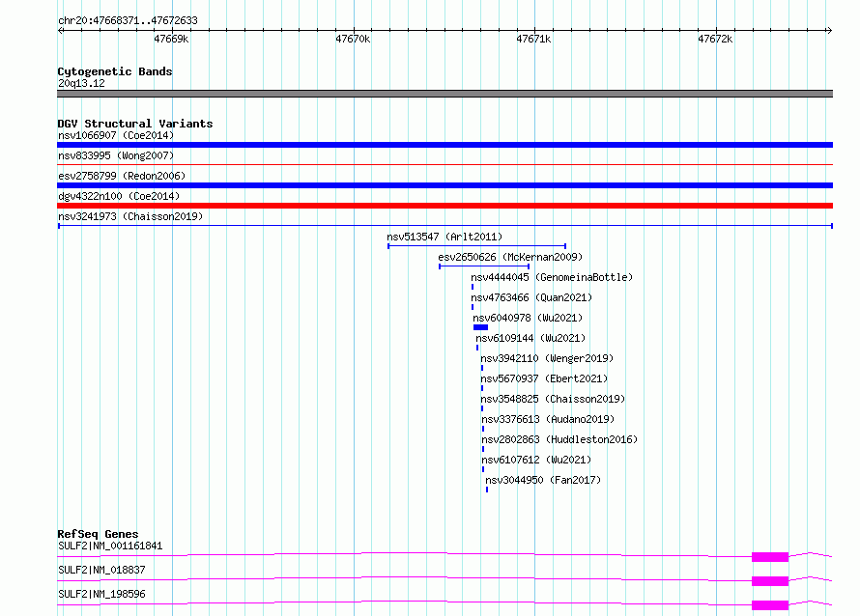Select the red dgv4322n100 variant bar

(444, 206)
